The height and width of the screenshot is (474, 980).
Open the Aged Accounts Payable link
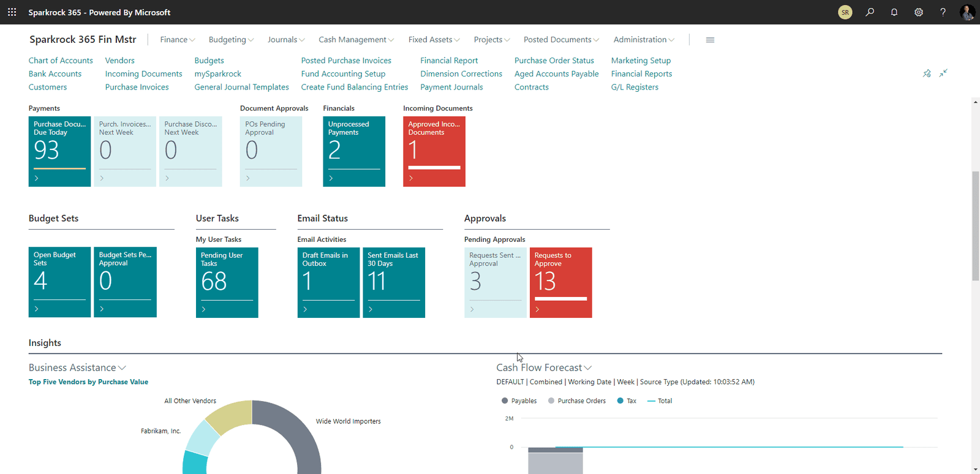pyautogui.click(x=556, y=74)
